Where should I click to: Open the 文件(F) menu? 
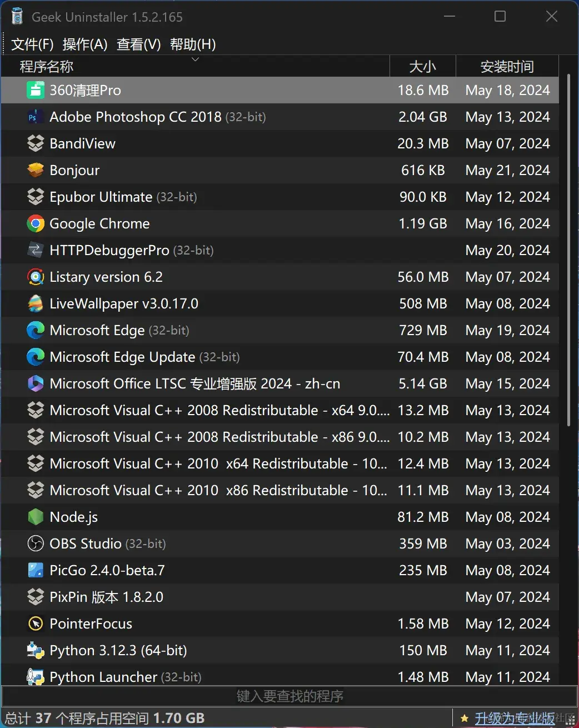click(x=32, y=44)
